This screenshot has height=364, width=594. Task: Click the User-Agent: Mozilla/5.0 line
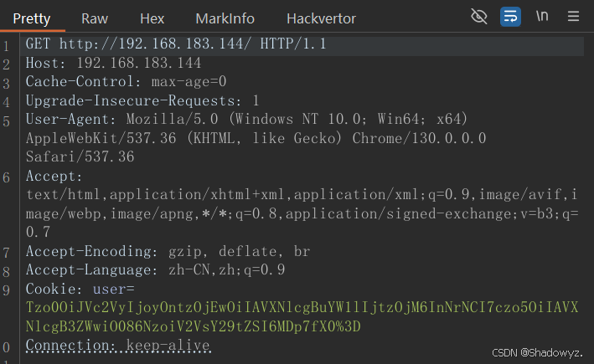[246, 119]
